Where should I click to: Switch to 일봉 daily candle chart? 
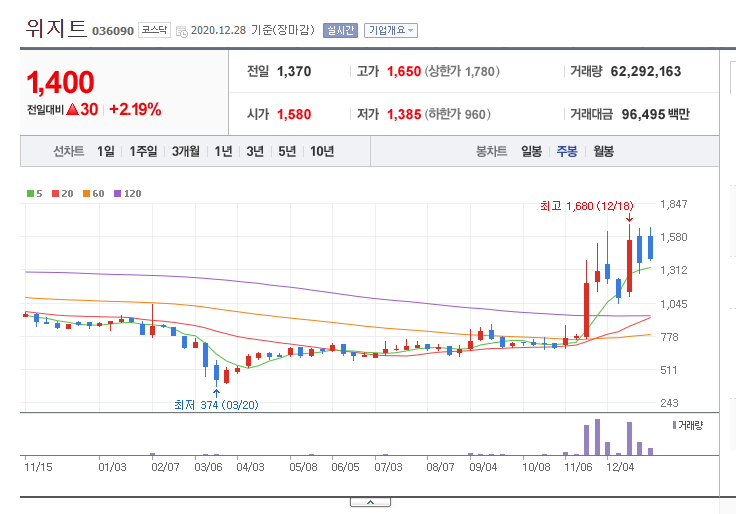[531, 151]
